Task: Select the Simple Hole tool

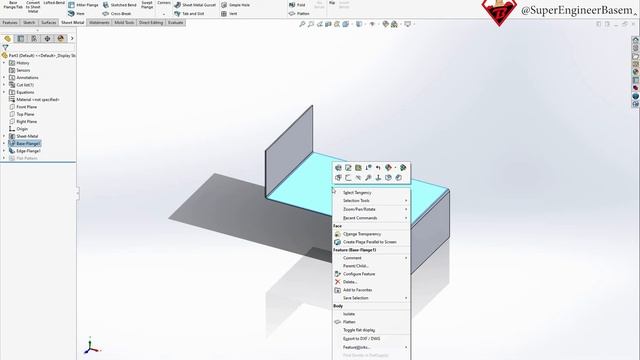Action: [x=236, y=5]
